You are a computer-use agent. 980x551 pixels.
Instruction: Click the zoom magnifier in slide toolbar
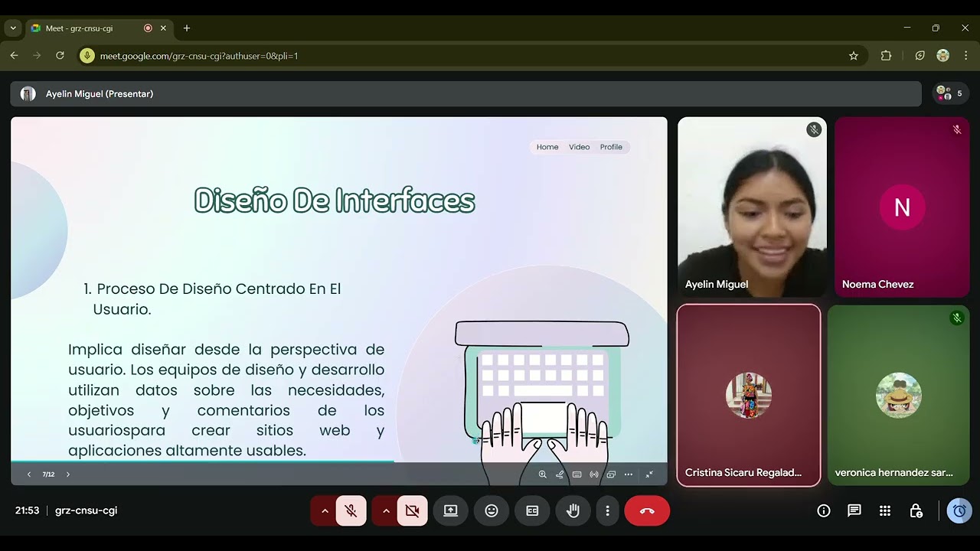(x=542, y=474)
